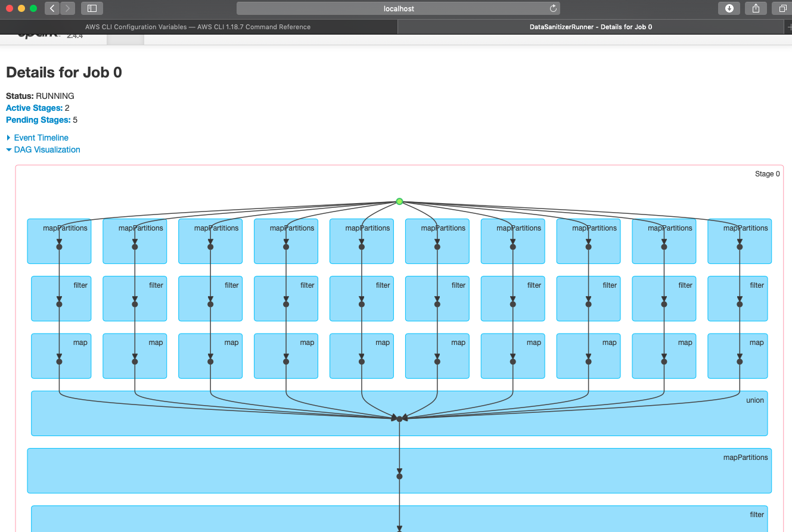The height and width of the screenshot is (532, 792).
Task: Switch to AWS CLI Configuration Variables tab
Action: 198,27
